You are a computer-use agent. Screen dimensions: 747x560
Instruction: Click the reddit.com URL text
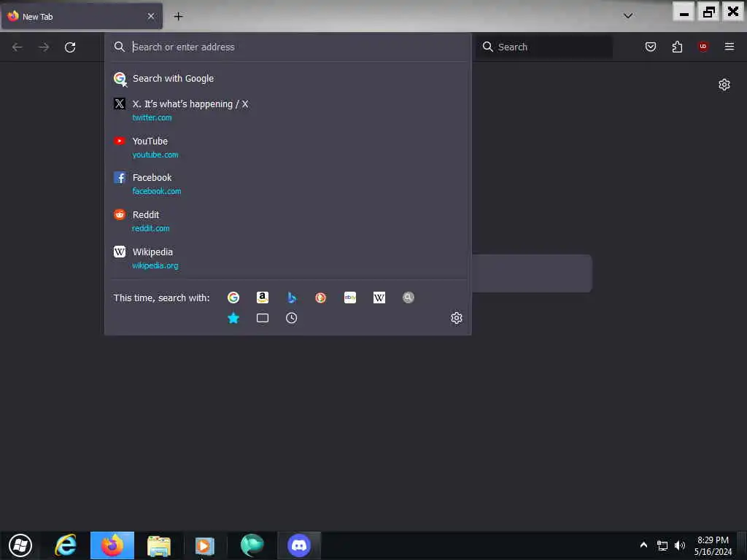[x=150, y=228]
